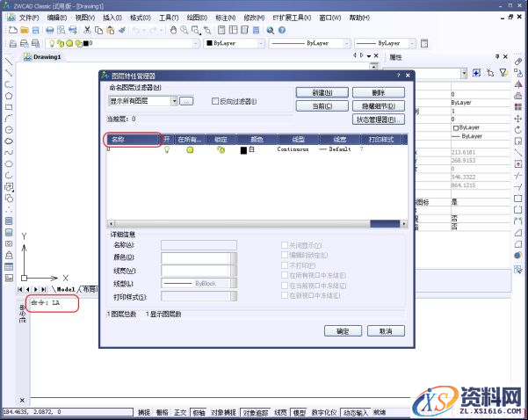Click the Print icon in the toolbar
Screen dimensions: 528x420
click(51, 30)
